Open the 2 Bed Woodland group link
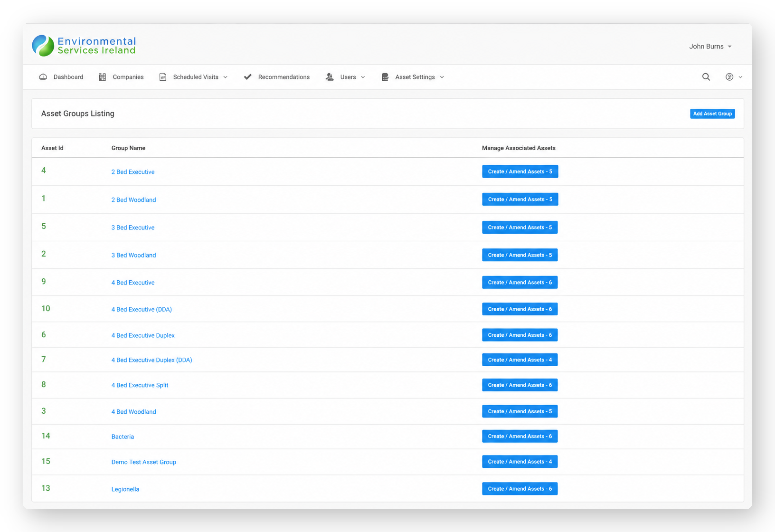This screenshot has width=775, height=532. tap(133, 200)
